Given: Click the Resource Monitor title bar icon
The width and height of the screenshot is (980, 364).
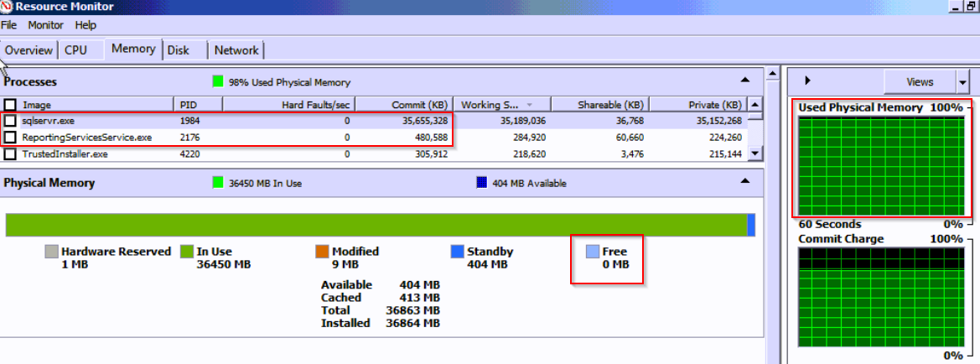Looking at the screenshot, I should click(8, 7).
